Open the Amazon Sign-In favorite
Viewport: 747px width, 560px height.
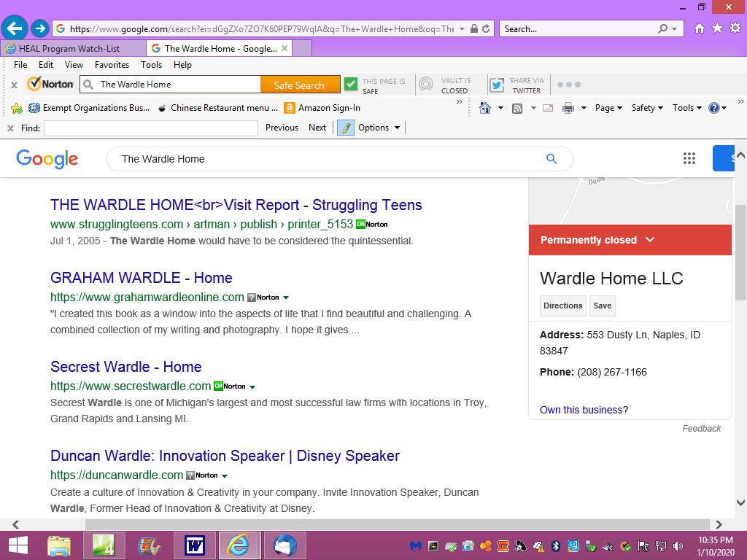point(322,108)
